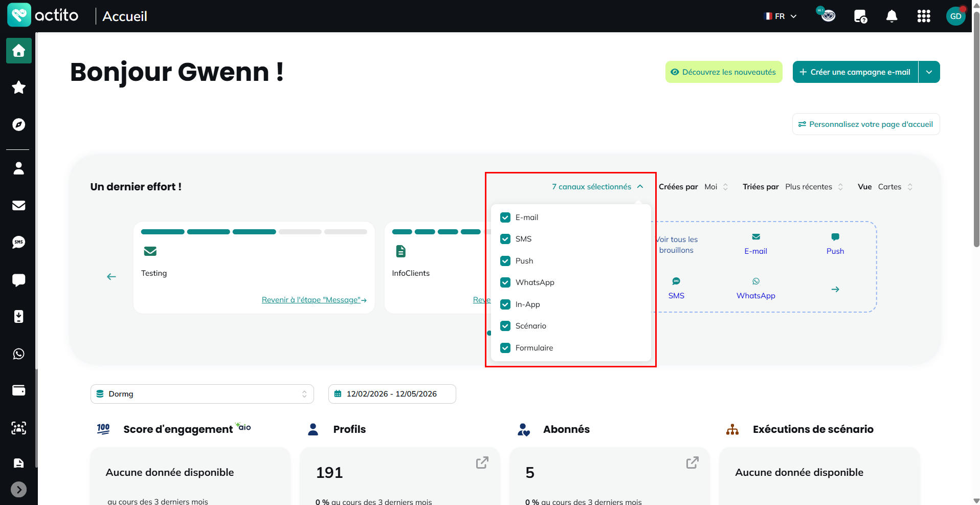Open the GD user avatar menu

pyautogui.click(x=955, y=16)
